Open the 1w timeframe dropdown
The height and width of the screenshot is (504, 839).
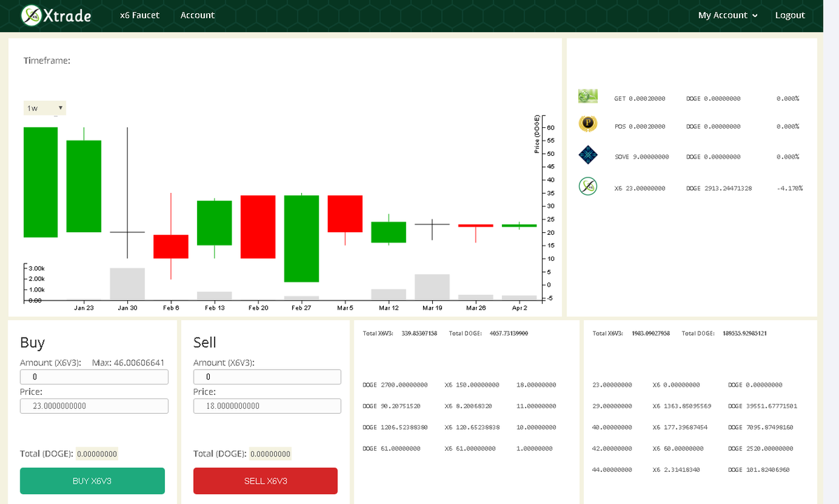pyautogui.click(x=44, y=108)
